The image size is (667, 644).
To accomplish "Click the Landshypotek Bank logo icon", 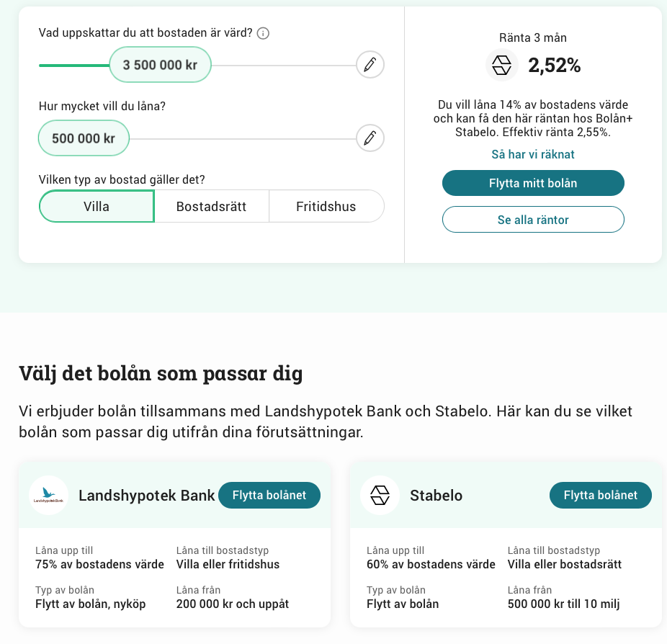I will click(x=49, y=496).
